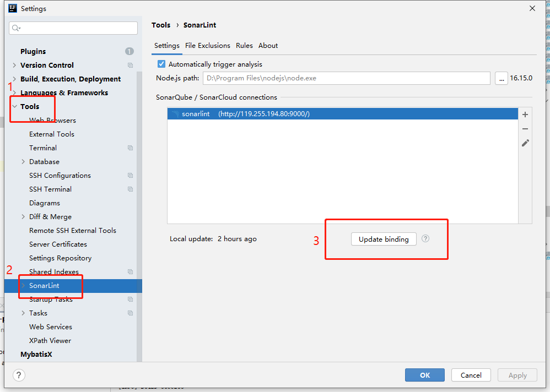Screen dimensions: 550x392
Task: Expand the Diff & Merge node
Action: [x=23, y=217]
